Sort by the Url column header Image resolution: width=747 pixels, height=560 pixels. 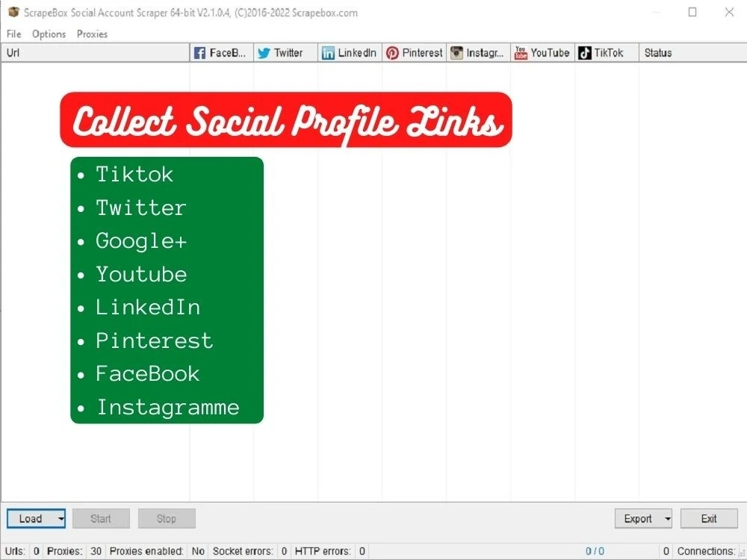point(96,53)
